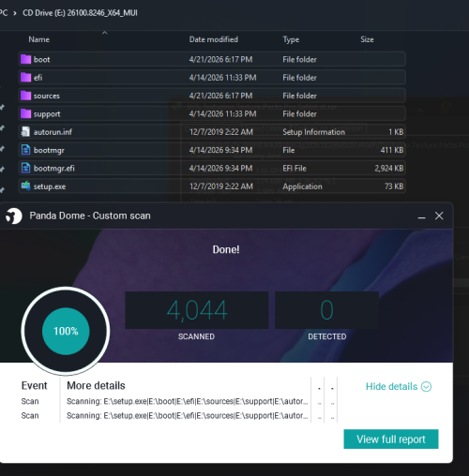
Task: Select the boot folder name
Action: [x=42, y=60]
